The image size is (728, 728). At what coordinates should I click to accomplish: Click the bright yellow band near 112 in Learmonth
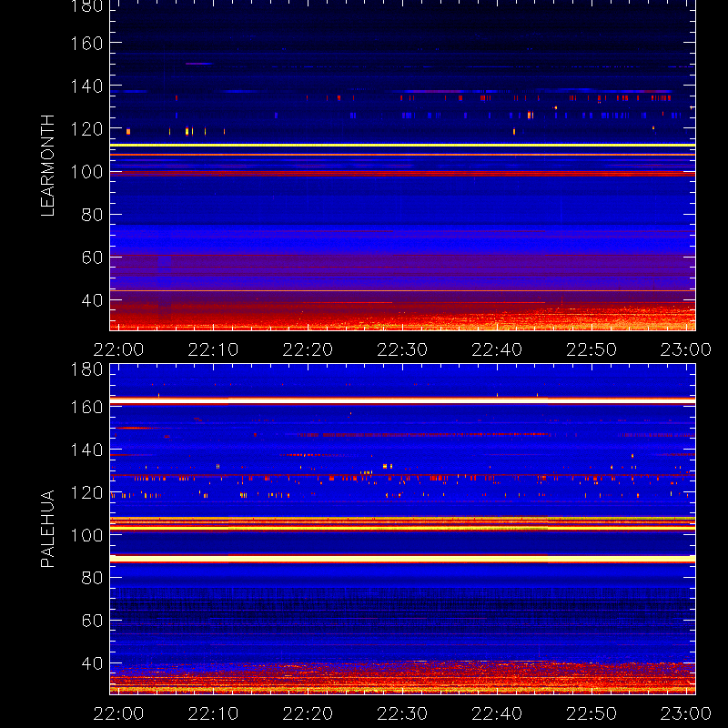tap(402, 146)
